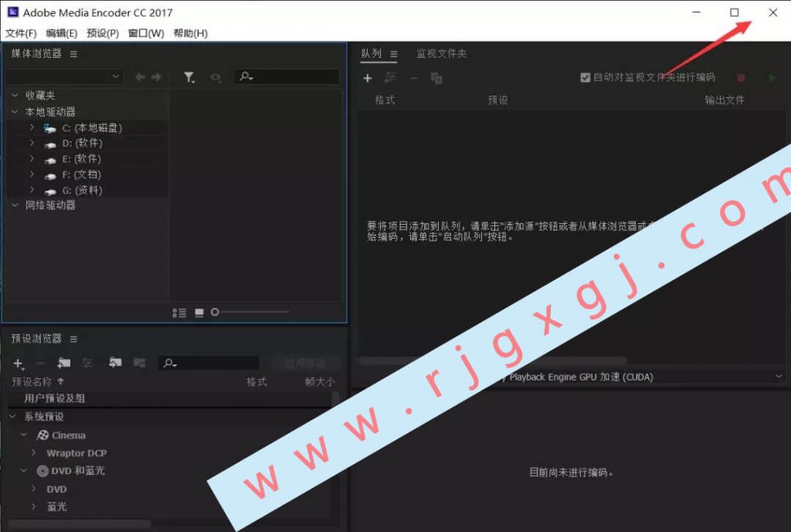
Task: Click the file type filter funnel icon
Action: pyautogui.click(x=188, y=77)
